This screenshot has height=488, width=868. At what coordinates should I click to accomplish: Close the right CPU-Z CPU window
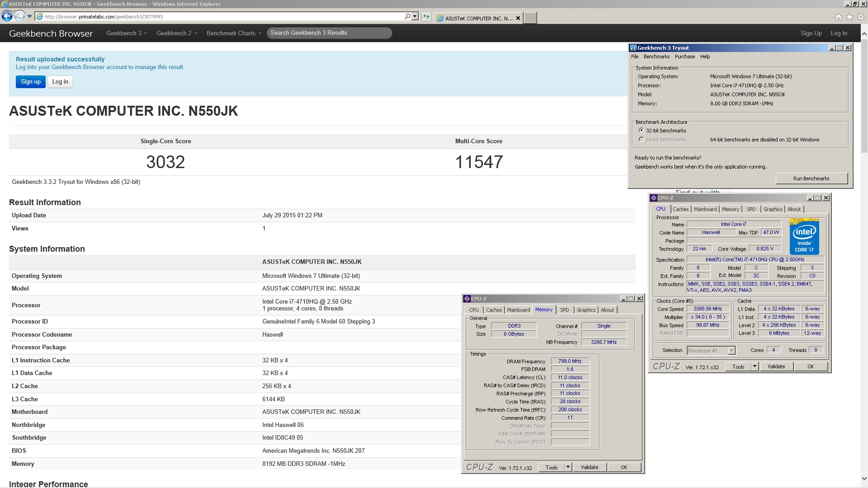click(826, 198)
